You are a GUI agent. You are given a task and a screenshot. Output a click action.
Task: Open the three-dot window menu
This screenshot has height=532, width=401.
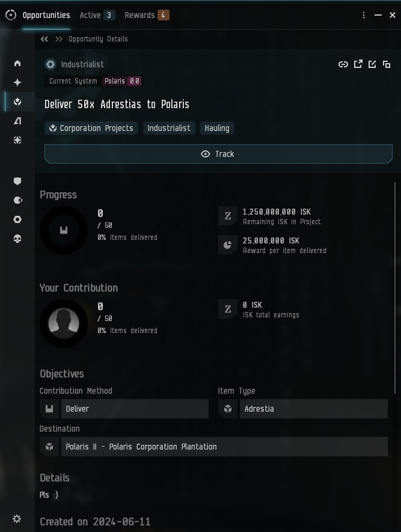coord(364,15)
